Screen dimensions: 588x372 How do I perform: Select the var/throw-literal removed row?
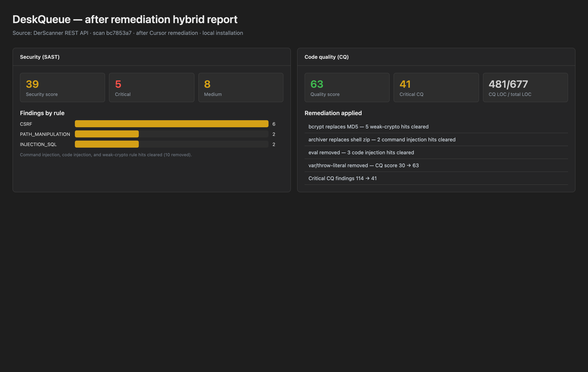pyautogui.click(x=436, y=165)
